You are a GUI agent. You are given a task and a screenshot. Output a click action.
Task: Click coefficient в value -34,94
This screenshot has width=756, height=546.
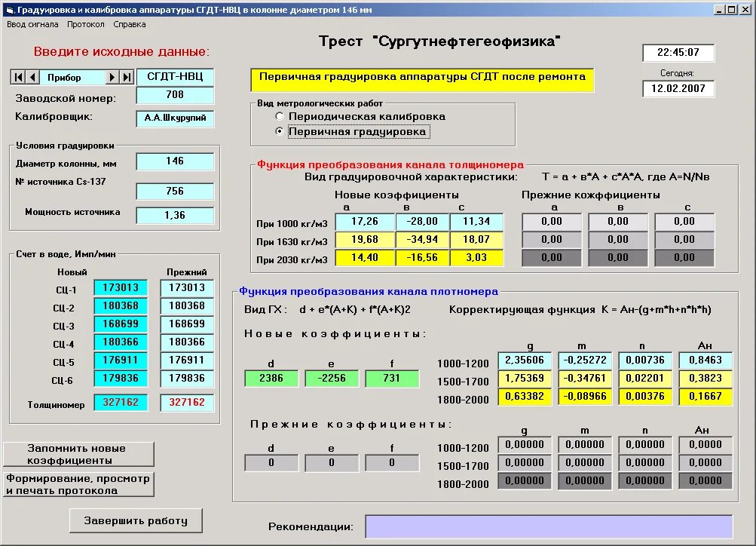pyautogui.click(x=422, y=240)
